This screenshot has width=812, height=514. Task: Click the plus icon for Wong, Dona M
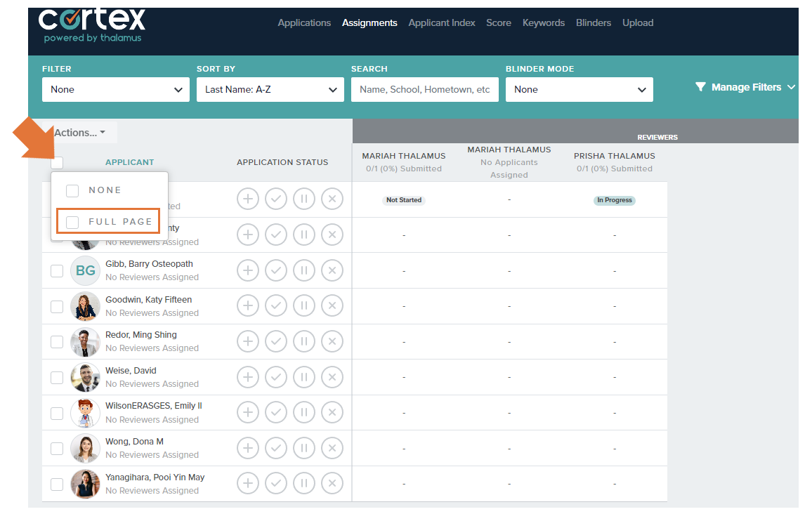click(x=248, y=447)
